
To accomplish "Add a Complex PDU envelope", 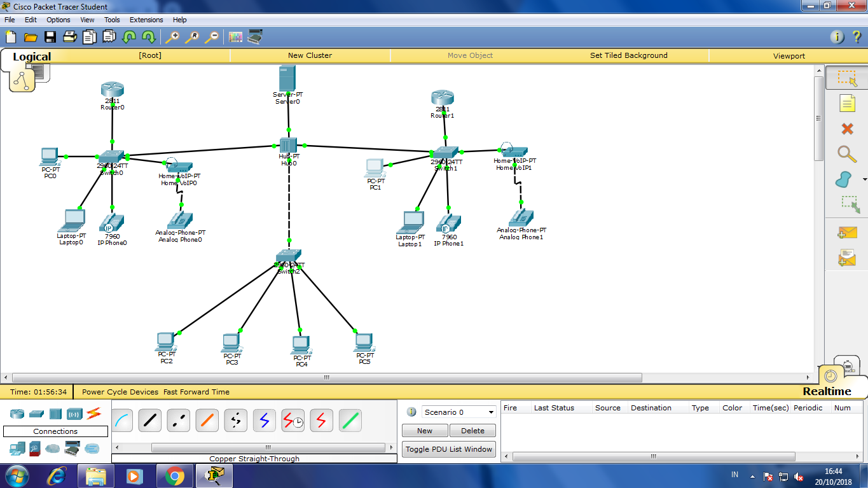I will click(x=848, y=257).
